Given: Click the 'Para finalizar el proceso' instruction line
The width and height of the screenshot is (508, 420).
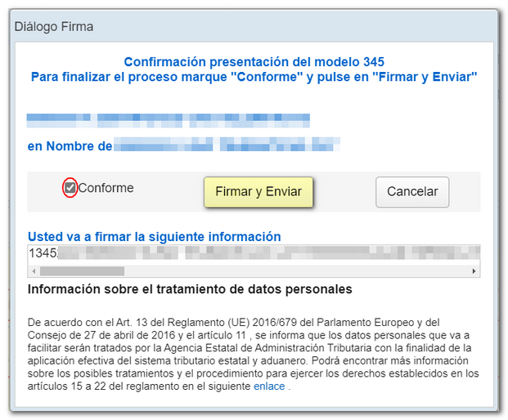Looking at the screenshot, I should click(x=254, y=77).
